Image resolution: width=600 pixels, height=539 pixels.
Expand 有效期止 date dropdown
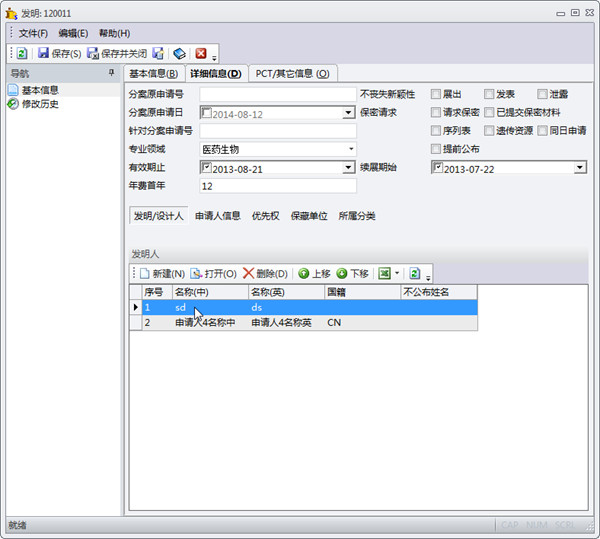coord(348,168)
